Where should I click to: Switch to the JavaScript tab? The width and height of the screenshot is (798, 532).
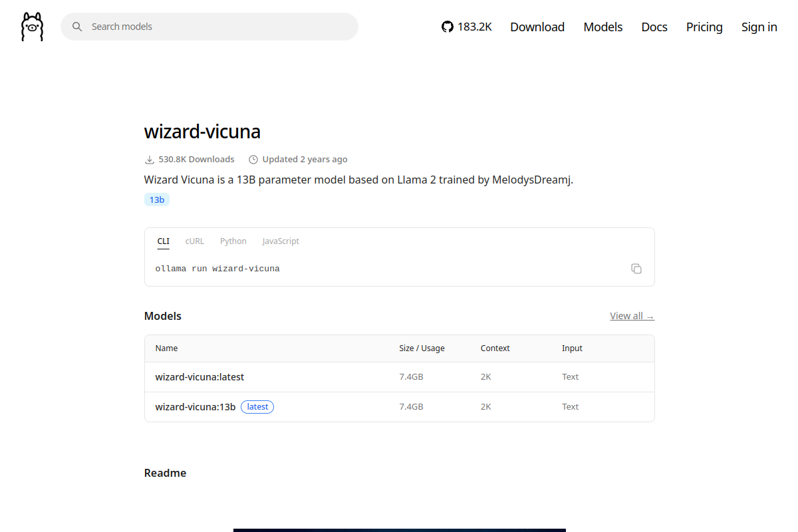(281, 241)
